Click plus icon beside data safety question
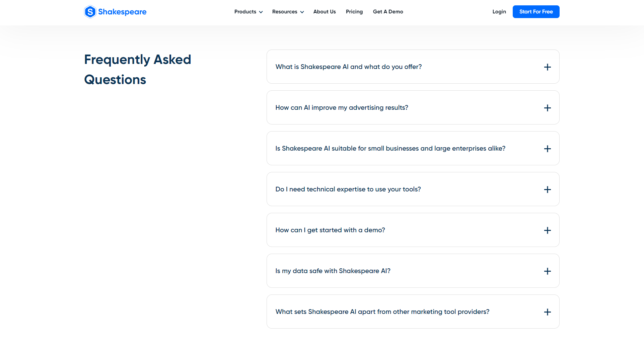 point(547,271)
